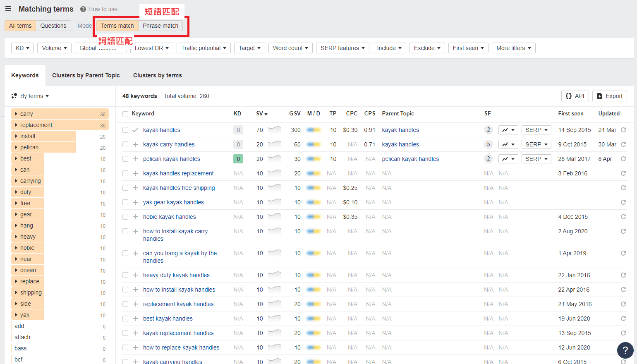This screenshot has height=364, width=637.
Task: Open the How to use help link
Action: [x=99, y=9]
